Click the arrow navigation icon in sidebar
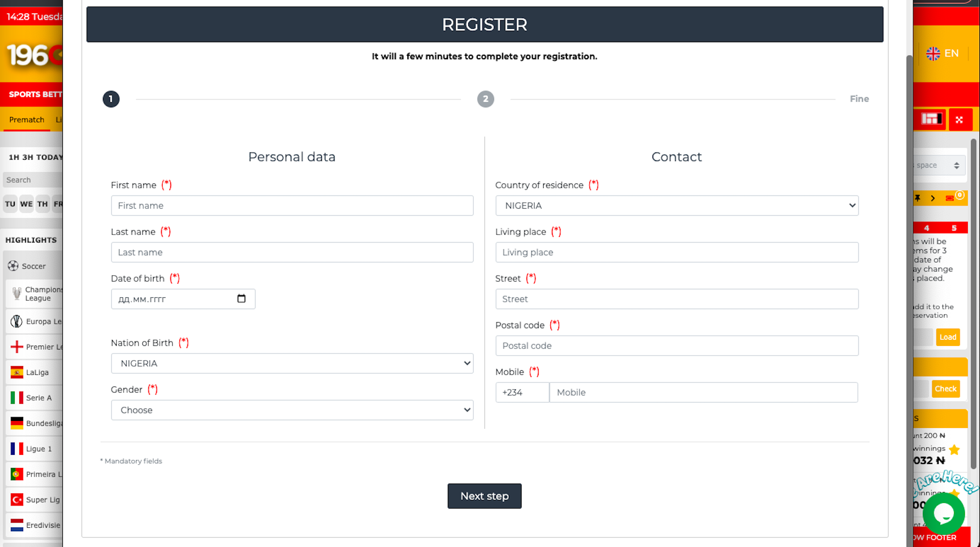The height and width of the screenshot is (547, 980). [x=933, y=198]
